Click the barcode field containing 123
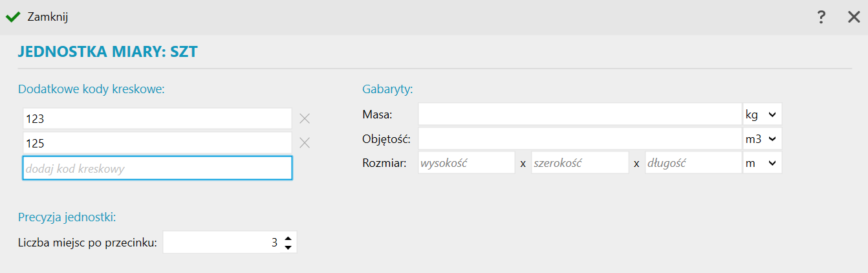This screenshot has width=868, height=273. [157, 118]
